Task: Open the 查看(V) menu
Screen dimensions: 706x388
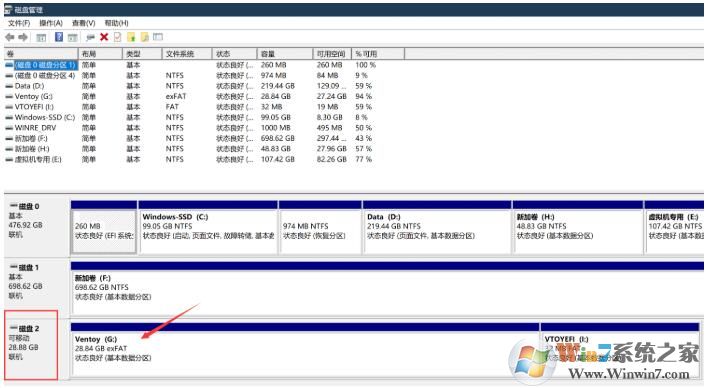Action: tap(83, 23)
